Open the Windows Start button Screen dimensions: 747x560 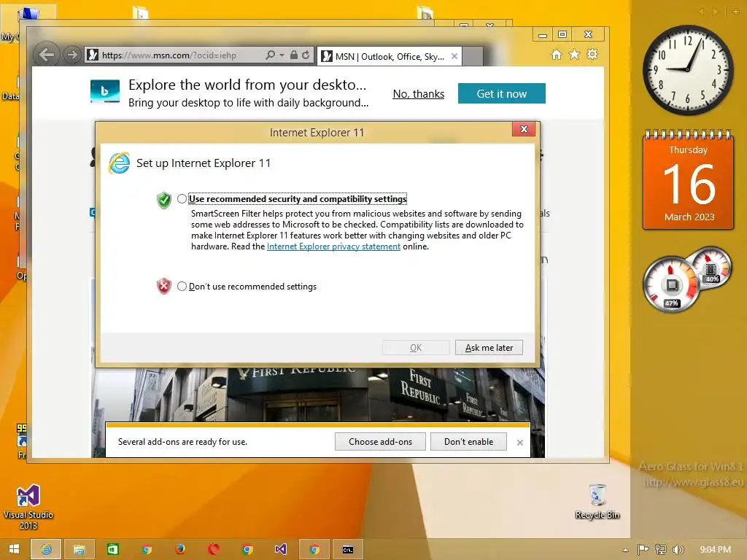tap(14, 549)
